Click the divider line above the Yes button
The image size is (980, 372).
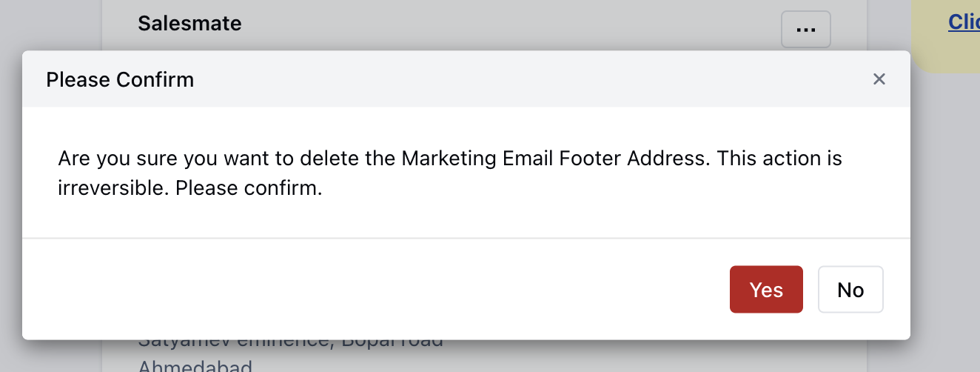tap(466, 238)
